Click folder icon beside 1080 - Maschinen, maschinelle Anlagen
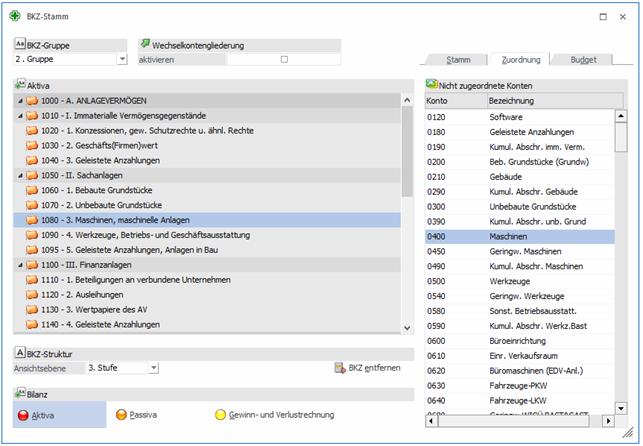Viewport: 643px width, 446px height. [x=31, y=219]
